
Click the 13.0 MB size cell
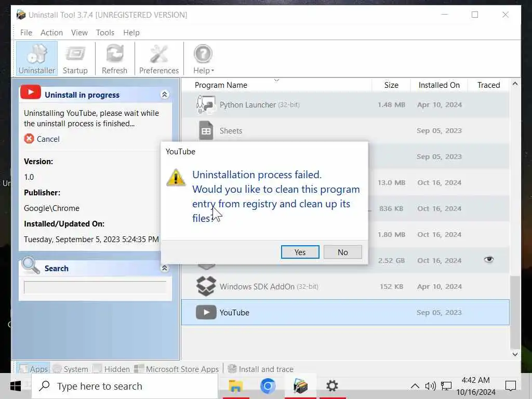pos(392,182)
